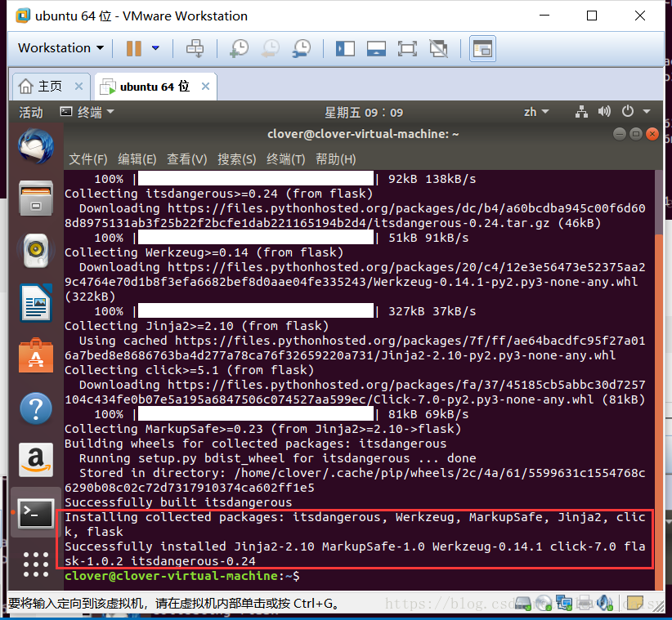Open the Workstation dropdown menu
The height and width of the screenshot is (620, 672).
60,48
